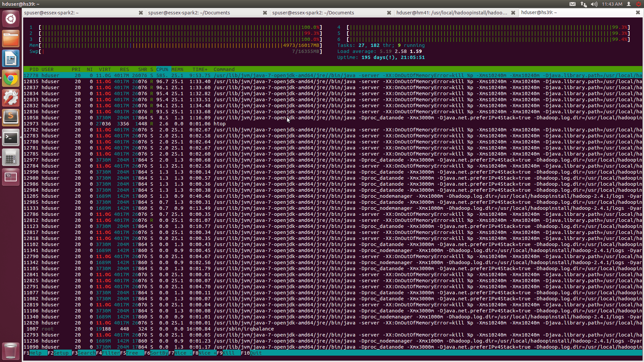Open the Ubuntu Dash from the launcher
The height and width of the screenshot is (362, 644).
[11, 19]
